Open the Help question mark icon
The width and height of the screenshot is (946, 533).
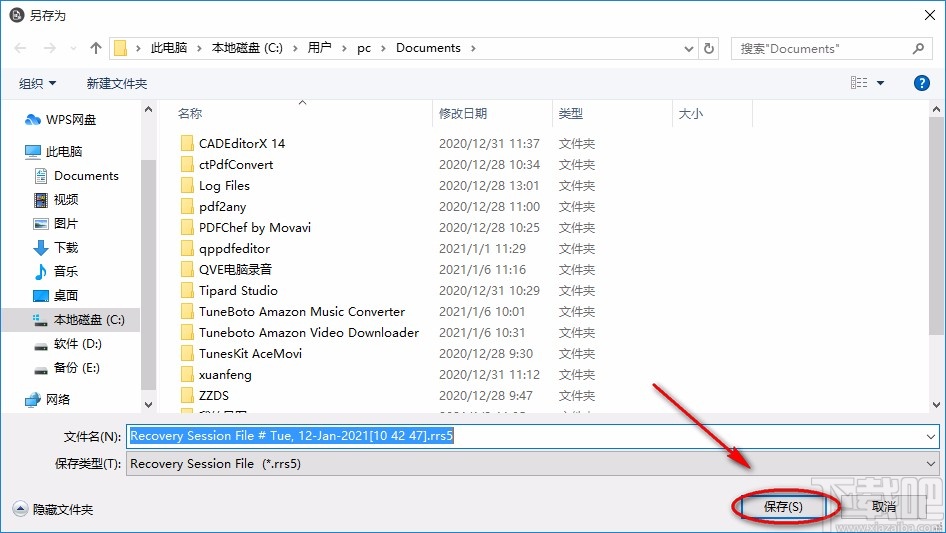point(921,83)
